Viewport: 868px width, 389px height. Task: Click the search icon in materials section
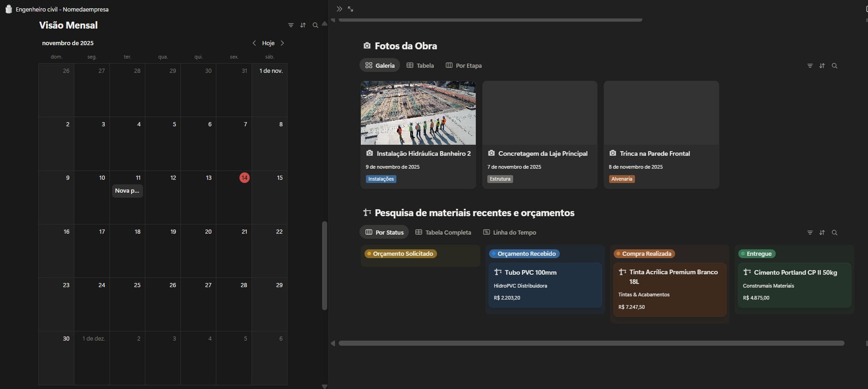(834, 233)
